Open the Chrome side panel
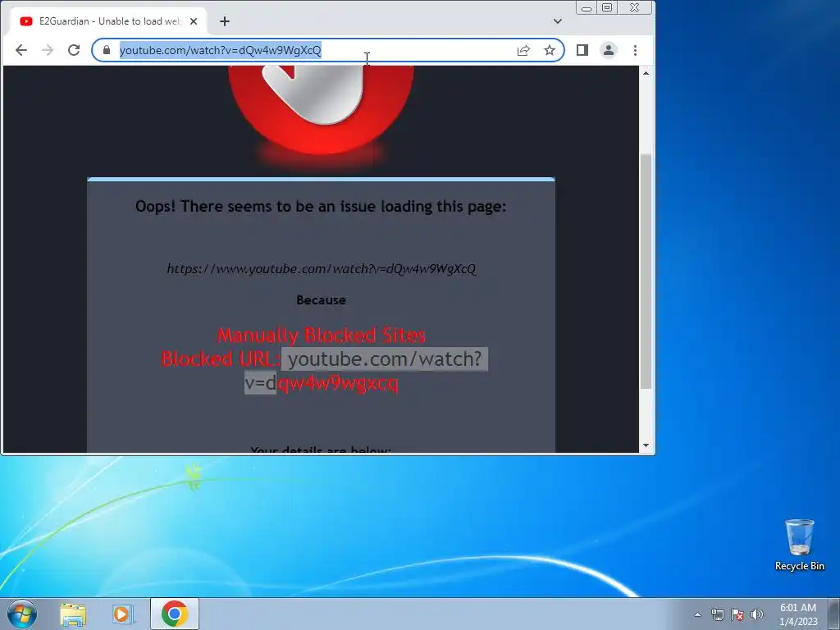The width and height of the screenshot is (840, 630). (582, 50)
